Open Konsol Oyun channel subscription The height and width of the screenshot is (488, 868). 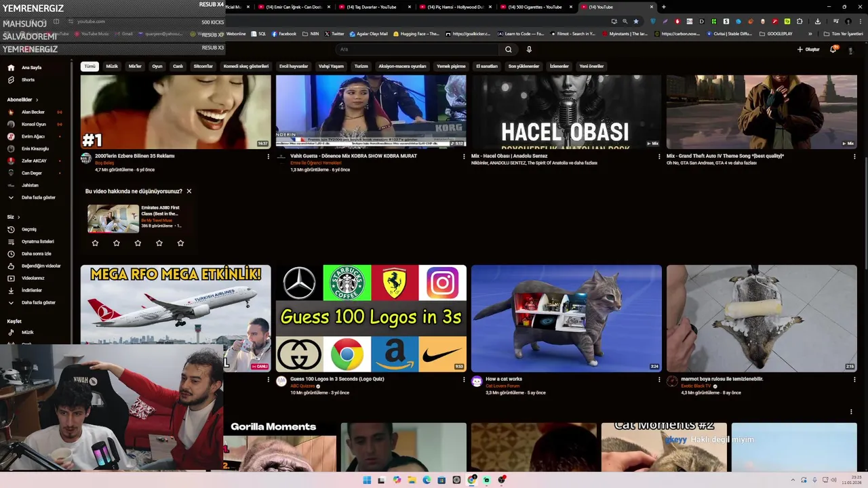(33, 124)
